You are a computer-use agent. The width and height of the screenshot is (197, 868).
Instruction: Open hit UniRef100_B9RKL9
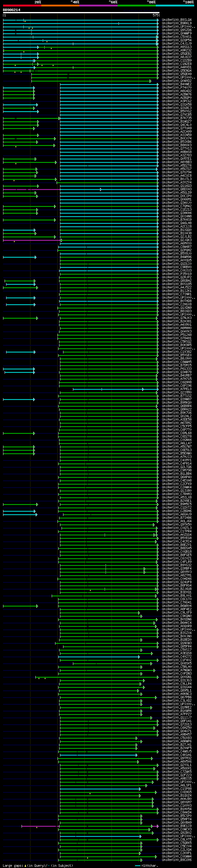click(x=177, y=23)
